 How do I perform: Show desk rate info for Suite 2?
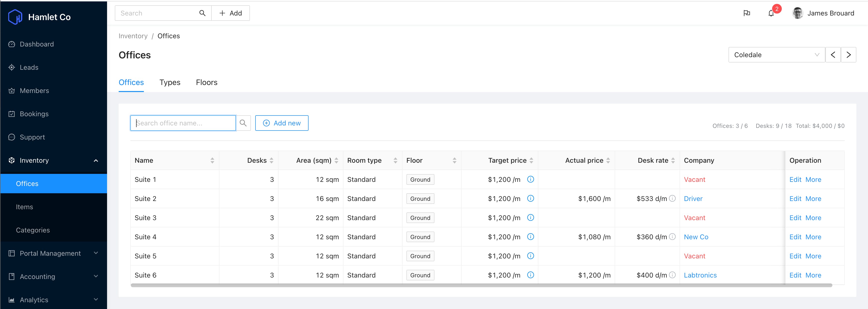tap(672, 199)
